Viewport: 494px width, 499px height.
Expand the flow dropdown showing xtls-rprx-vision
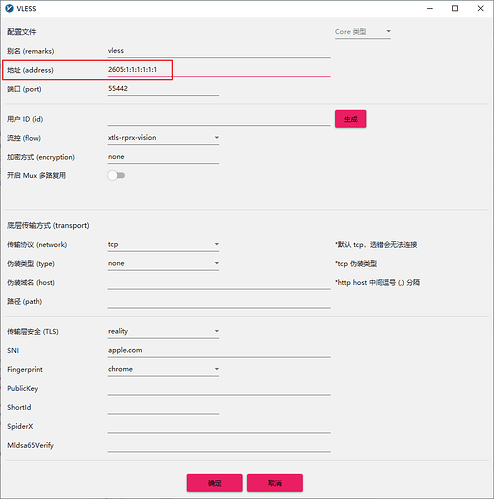[163, 138]
